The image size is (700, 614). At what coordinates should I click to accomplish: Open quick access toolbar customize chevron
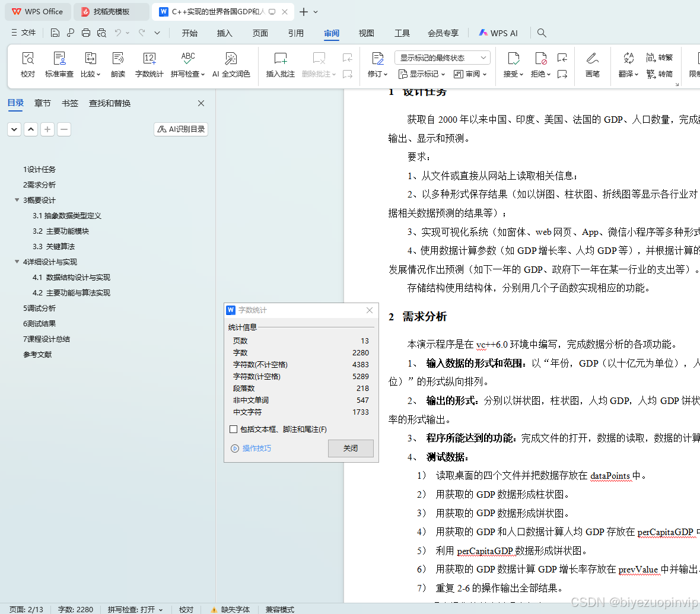(x=157, y=33)
